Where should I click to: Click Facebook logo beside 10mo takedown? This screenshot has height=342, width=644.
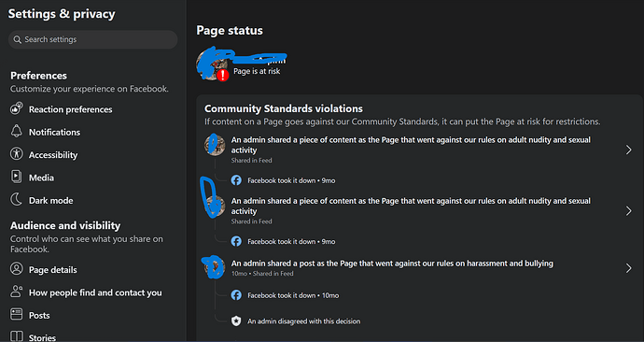[236, 295]
